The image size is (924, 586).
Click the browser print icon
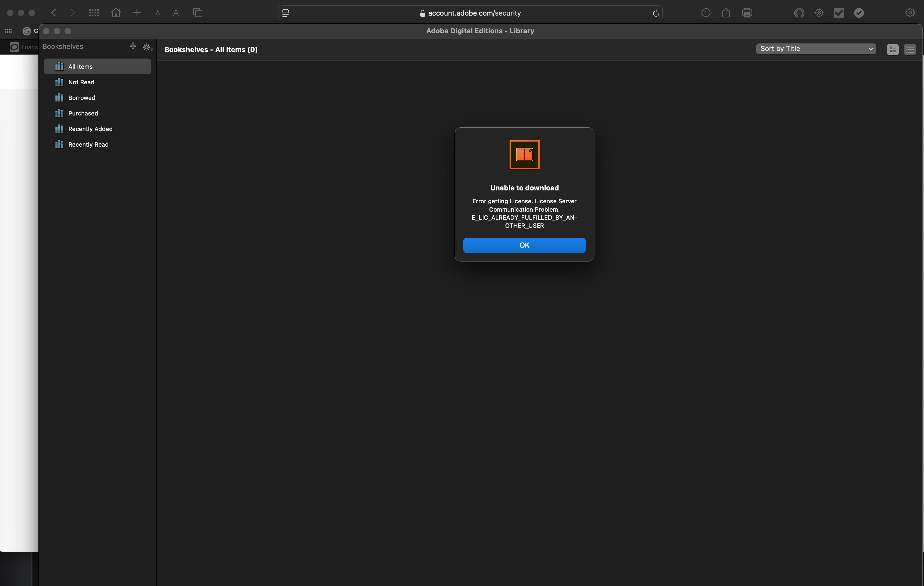click(x=747, y=13)
